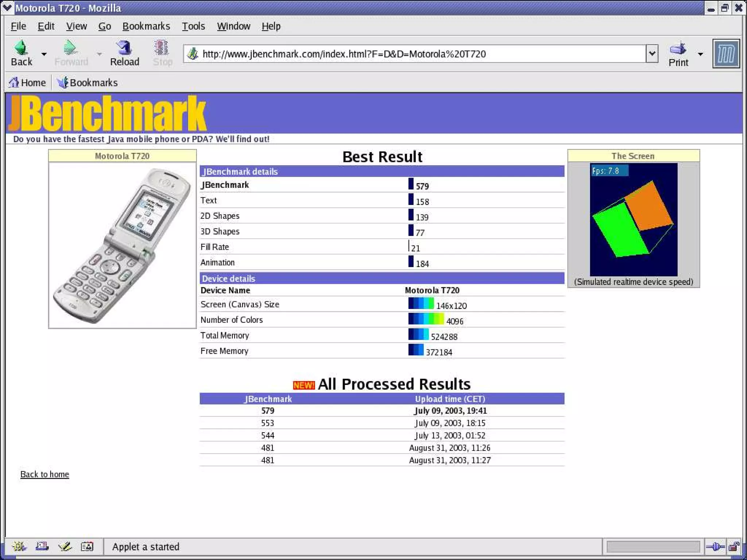This screenshot has height=560, width=747.
Task: Expand the Print options dropdown arrow
Action: [x=700, y=54]
